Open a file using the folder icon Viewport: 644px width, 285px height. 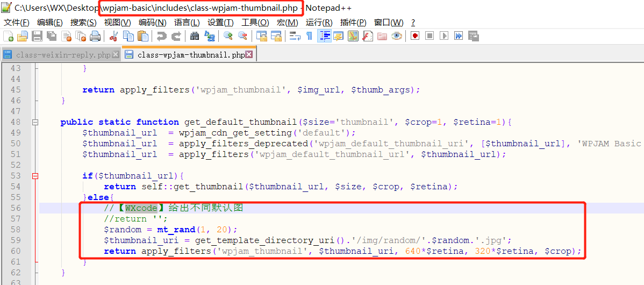tap(22, 36)
